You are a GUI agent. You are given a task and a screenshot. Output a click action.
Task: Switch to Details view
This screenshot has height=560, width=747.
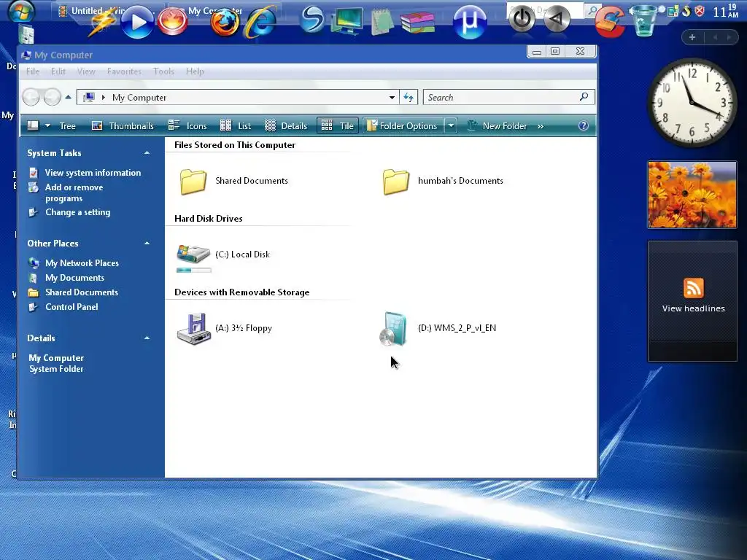click(286, 125)
